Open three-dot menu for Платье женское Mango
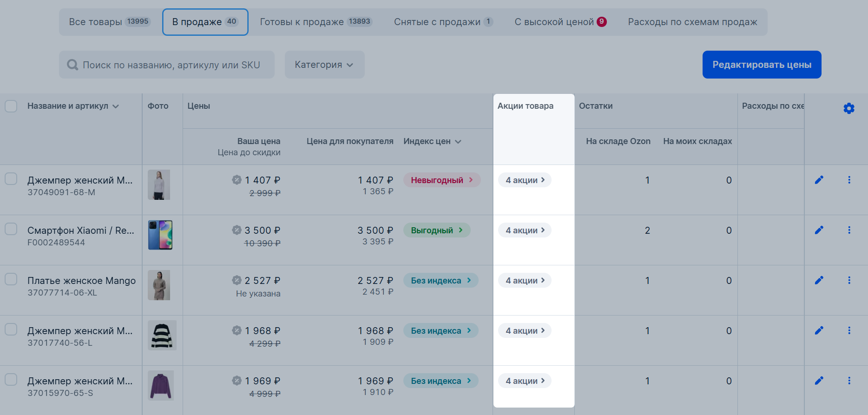868x415 pixels. 849,280
